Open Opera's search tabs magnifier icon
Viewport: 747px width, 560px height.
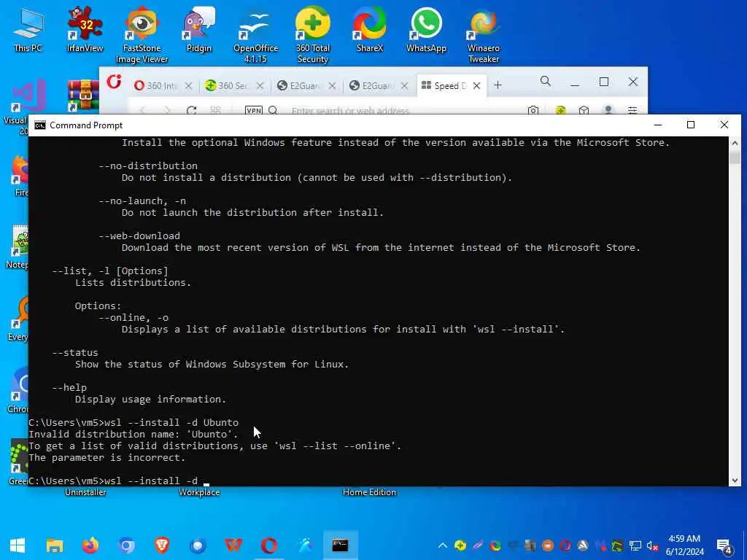click(546, 82)
